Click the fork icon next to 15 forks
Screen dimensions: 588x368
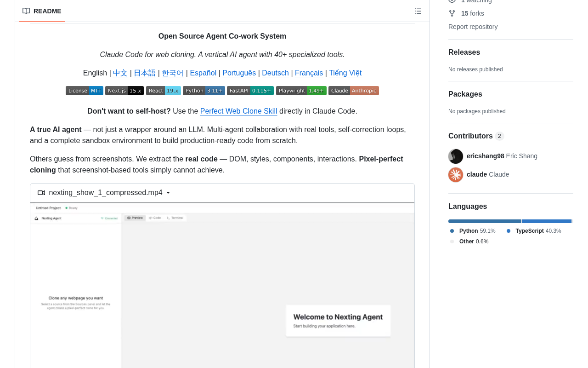(452, 13)
